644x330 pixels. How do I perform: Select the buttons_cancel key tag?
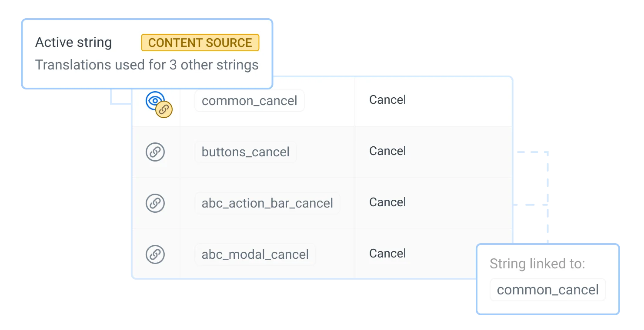point(245,152)
